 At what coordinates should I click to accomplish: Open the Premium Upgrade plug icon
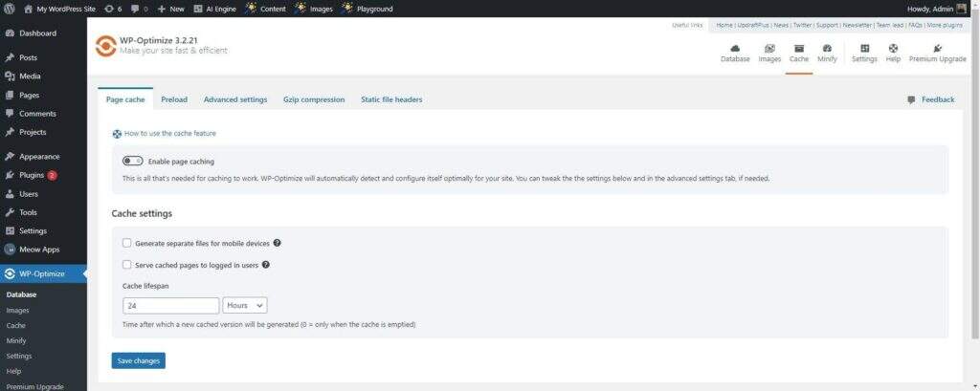[937, 49]
